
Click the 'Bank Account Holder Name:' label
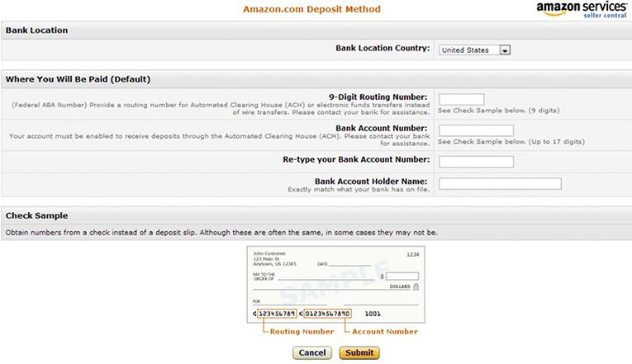pos(371,182)
